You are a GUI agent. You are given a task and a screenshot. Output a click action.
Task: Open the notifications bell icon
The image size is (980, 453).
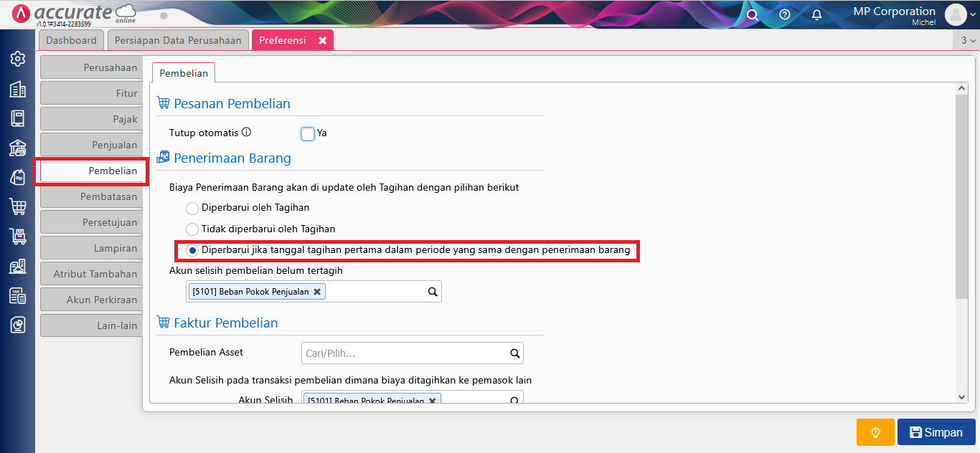pos(816,15)
